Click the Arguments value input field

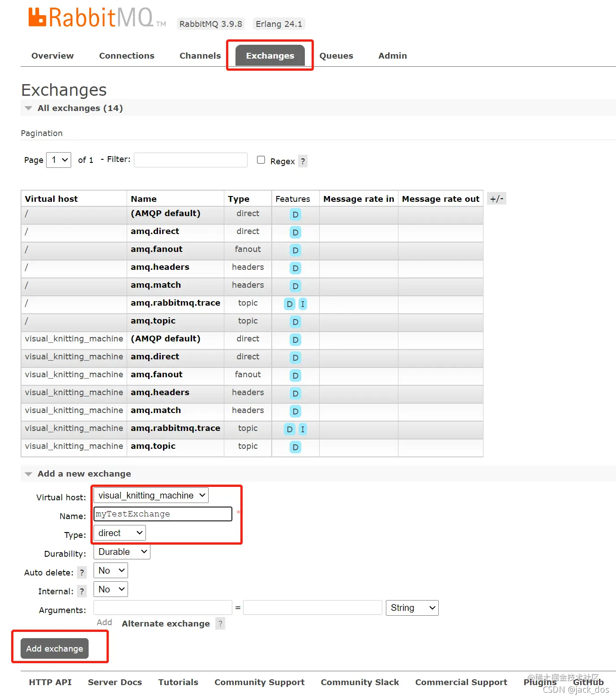click(312, 608)
